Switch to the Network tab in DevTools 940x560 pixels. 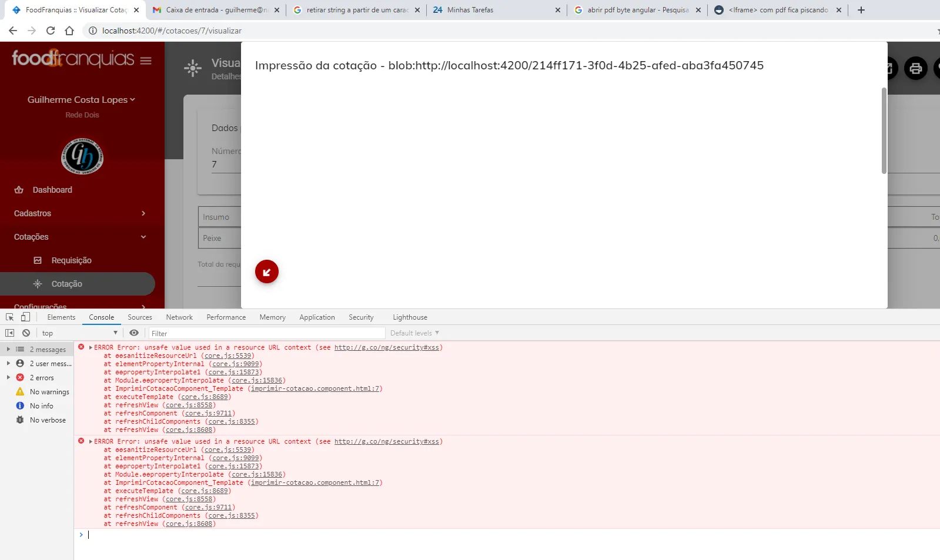click(x=179, y=317)
